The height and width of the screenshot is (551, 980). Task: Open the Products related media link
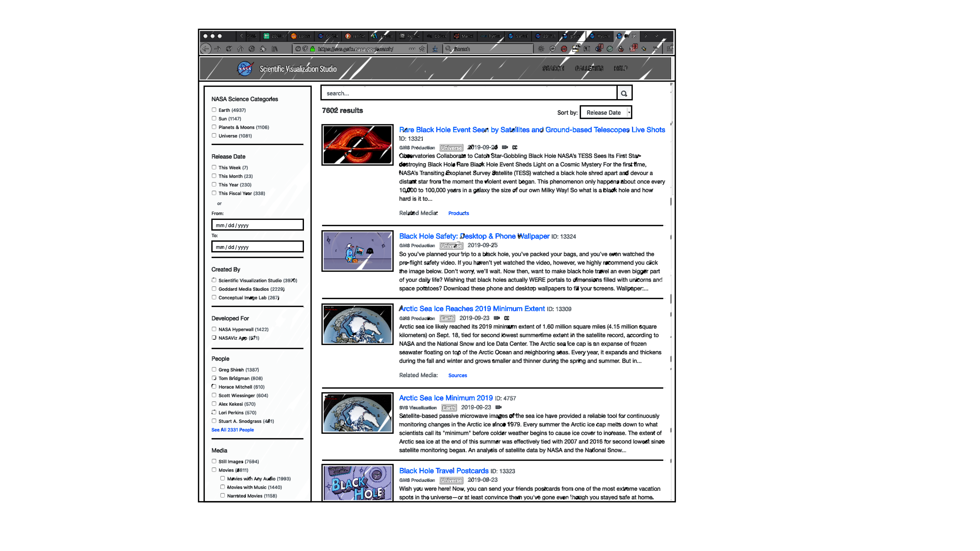[x=458, y=213]
